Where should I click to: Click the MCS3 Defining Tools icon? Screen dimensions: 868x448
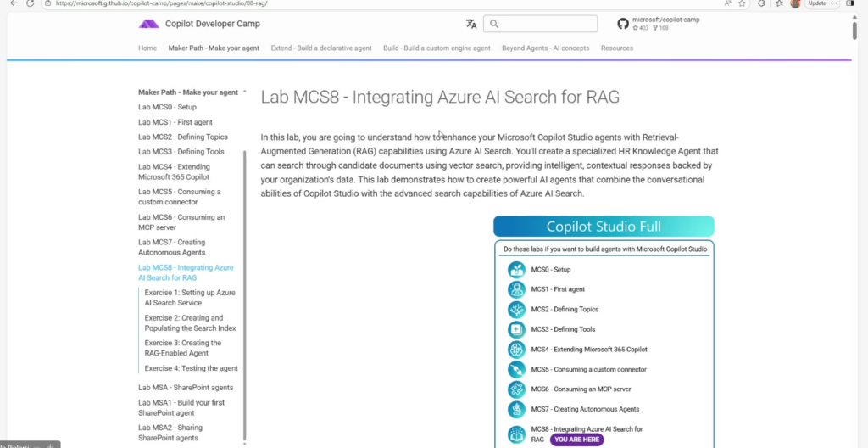[516, 329]
